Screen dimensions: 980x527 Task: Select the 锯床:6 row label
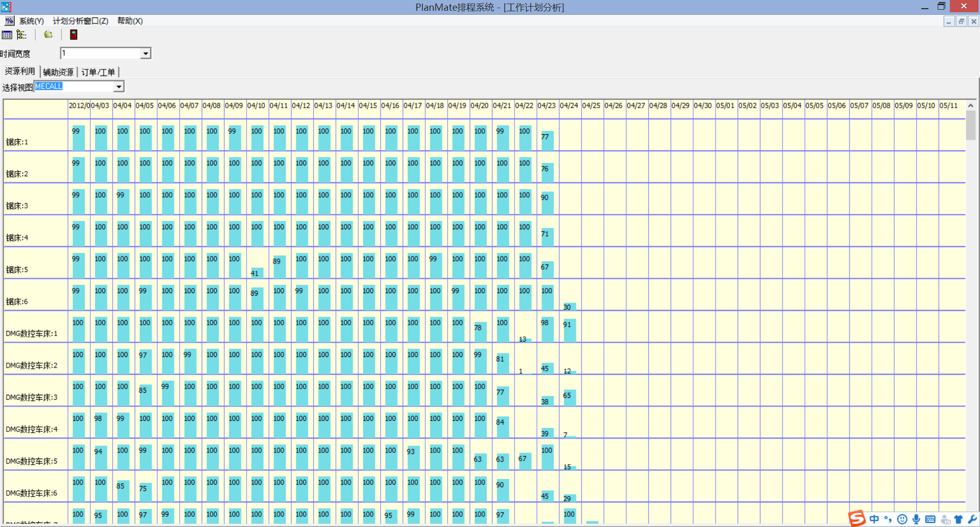coord(17,302)
